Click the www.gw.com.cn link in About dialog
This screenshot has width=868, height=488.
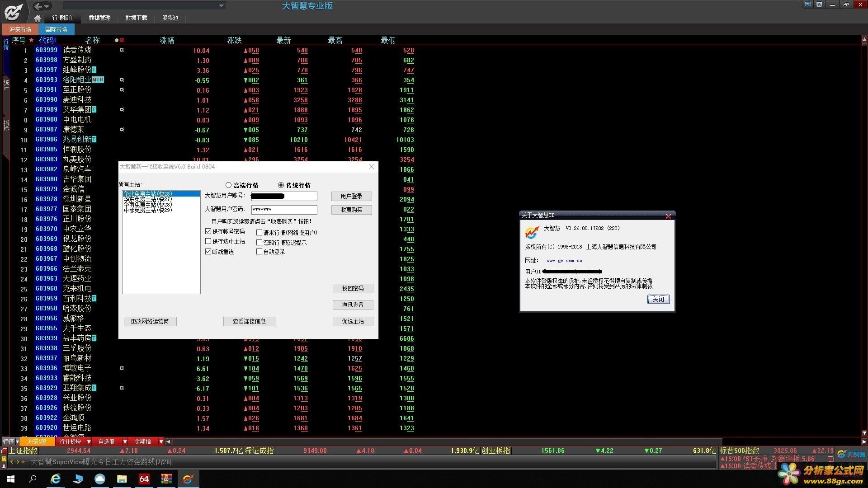[x=564, y=261]
